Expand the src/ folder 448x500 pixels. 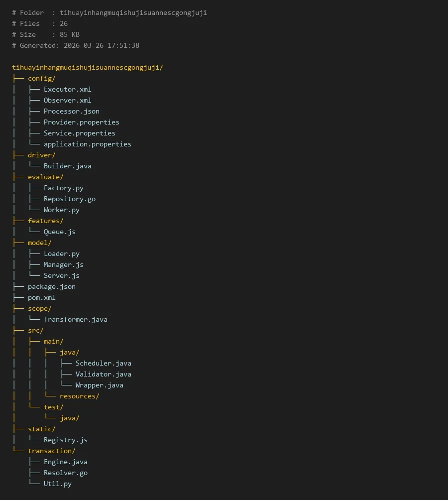pyautogui.click(x=35, y=331)
